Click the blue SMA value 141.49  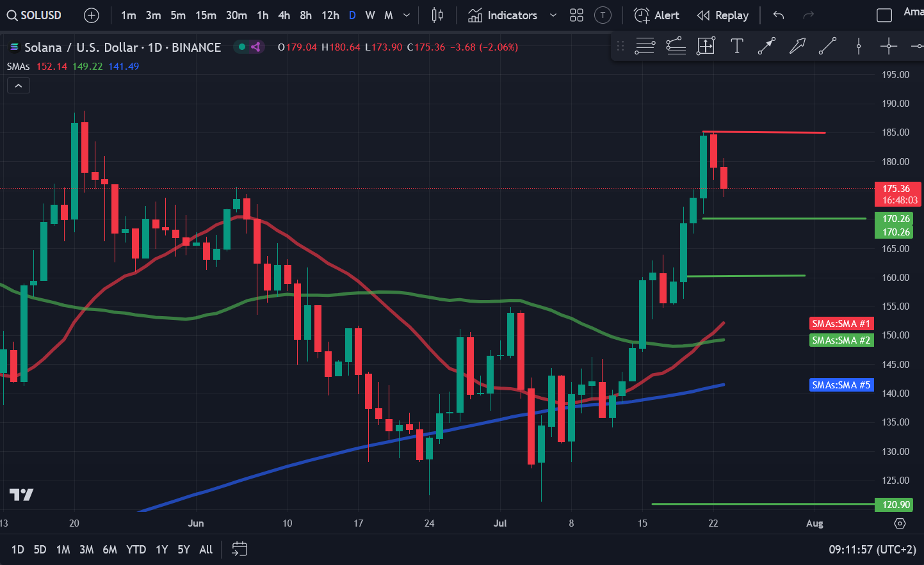click(124, 67)
